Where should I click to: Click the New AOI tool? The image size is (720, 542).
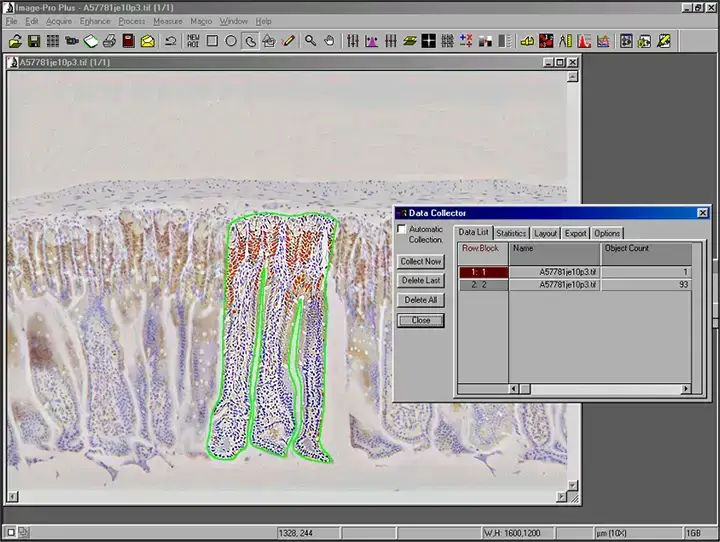click(x=193, y=41)
